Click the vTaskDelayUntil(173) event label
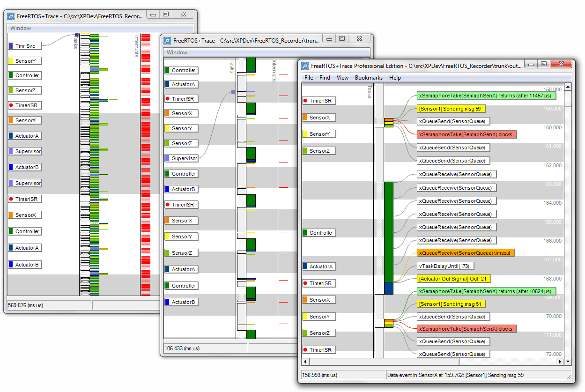This screenshot has height=392, width=585. pyautogui.click(x=445, y=266)
